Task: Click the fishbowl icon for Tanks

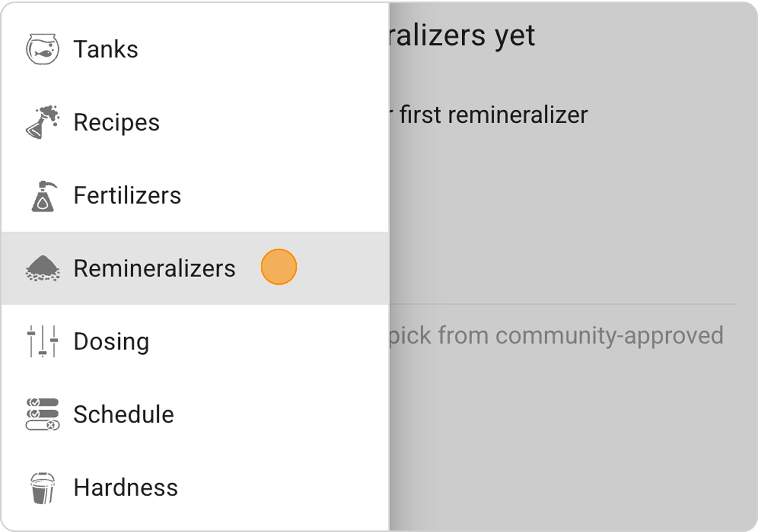Action: tap(42, 49)
